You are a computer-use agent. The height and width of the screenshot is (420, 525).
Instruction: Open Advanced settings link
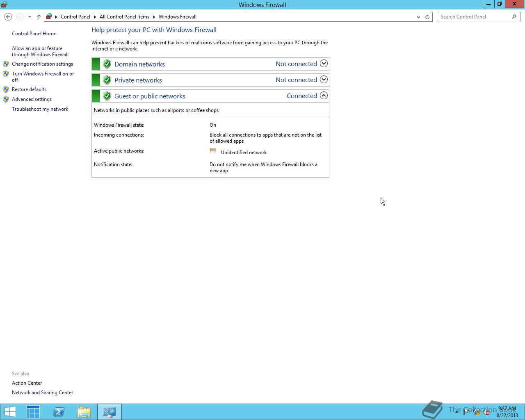point(32,99)
